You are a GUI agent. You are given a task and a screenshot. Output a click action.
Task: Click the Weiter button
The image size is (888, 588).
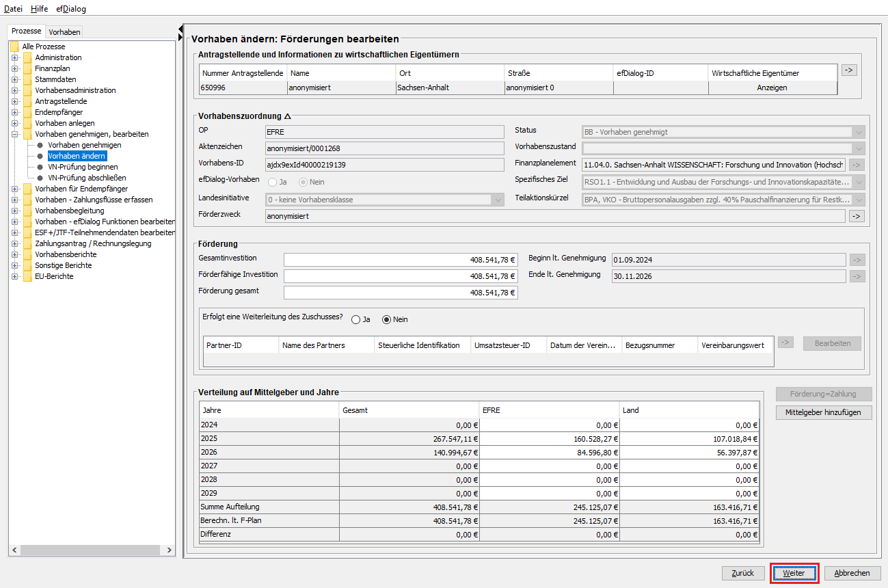[794, 573]
